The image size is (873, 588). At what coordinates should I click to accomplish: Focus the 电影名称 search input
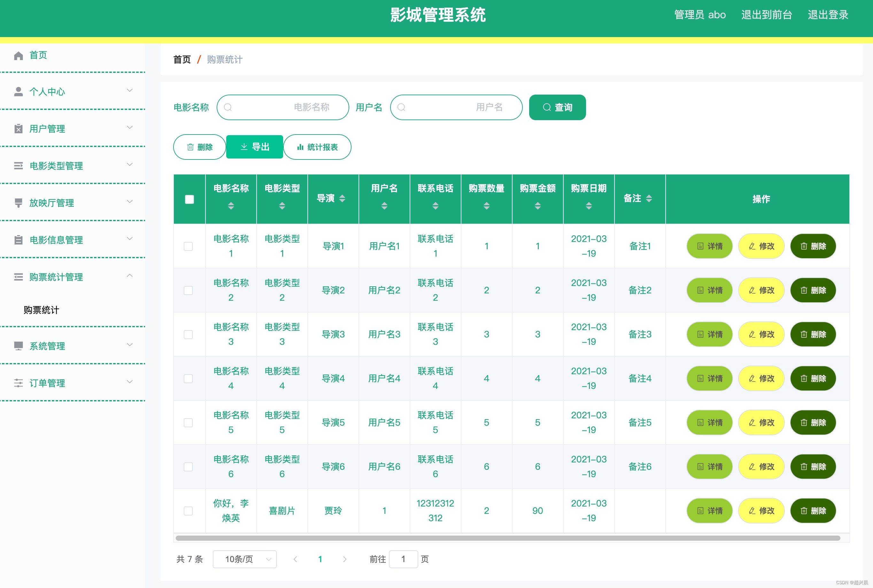tap(283, 107)
